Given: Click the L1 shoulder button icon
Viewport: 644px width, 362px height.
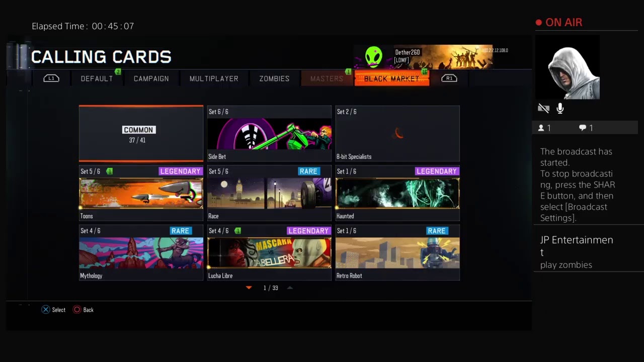Looking at the screenshot, I should point(51,78).
